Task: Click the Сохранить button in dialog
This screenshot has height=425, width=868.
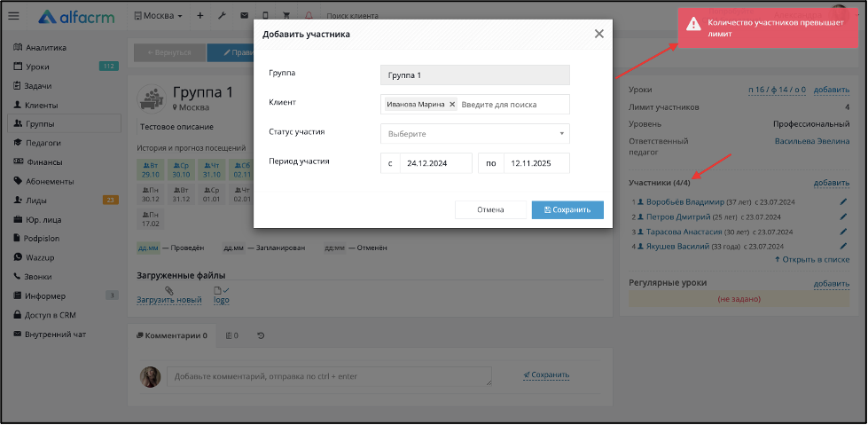Action: (x=567, y=210)
